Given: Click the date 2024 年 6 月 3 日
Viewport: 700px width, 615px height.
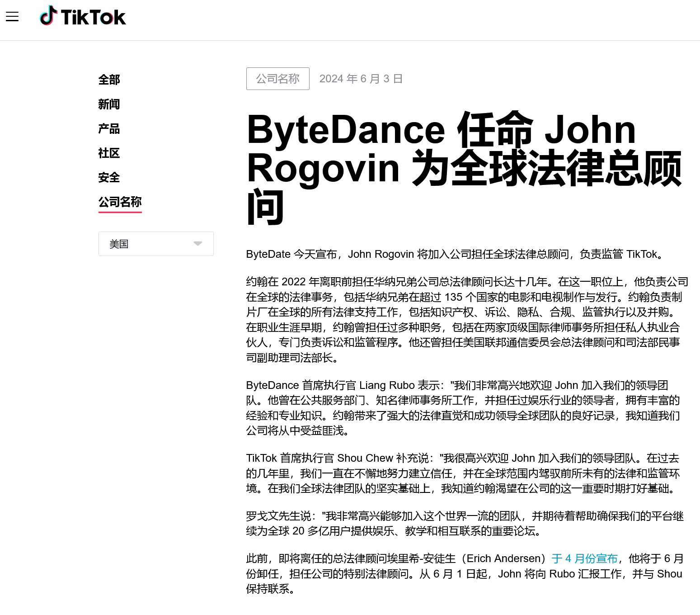Looking at the screenshot, I should click(x=361, y=79).
